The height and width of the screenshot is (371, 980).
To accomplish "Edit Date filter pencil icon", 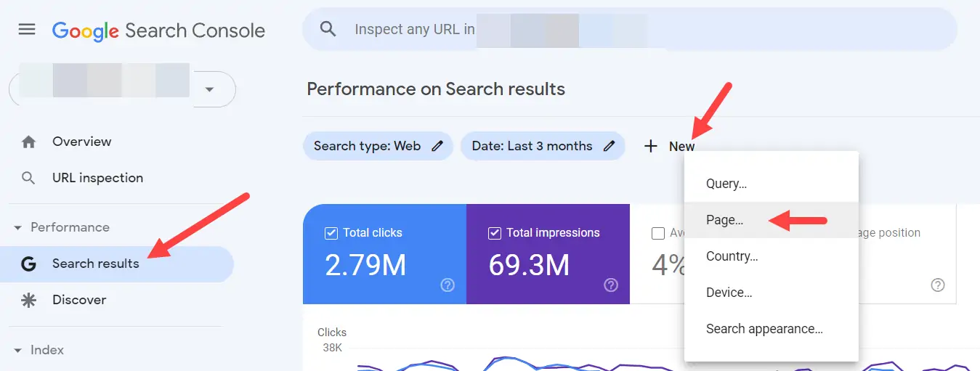I will (609, 146).
